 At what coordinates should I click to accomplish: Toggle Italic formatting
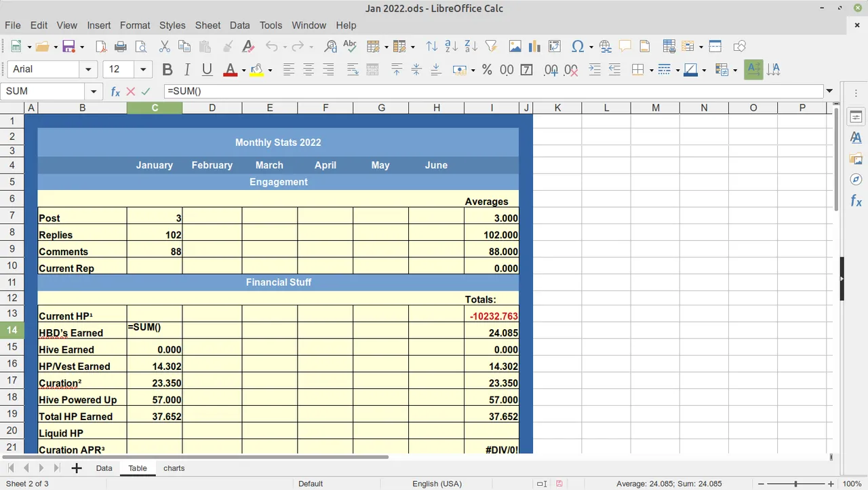coord(187,69)
